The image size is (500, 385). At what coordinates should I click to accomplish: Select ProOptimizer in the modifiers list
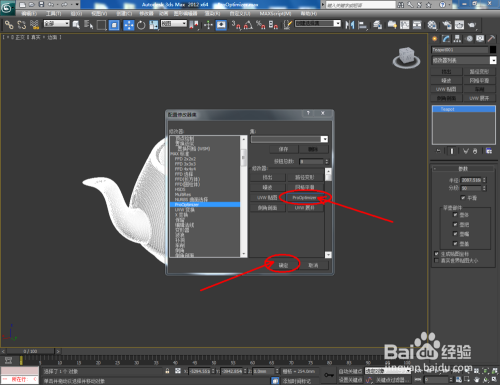tap(205, 205)
